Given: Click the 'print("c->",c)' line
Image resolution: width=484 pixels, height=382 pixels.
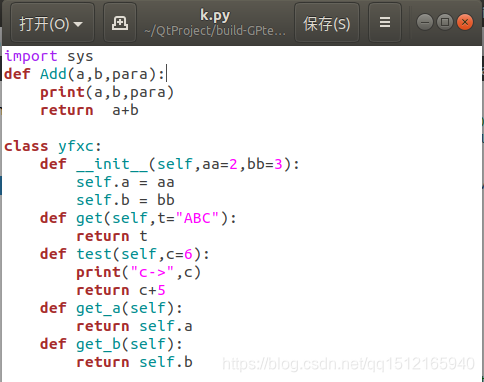Looking at the screenshot, I should [138, 272].
